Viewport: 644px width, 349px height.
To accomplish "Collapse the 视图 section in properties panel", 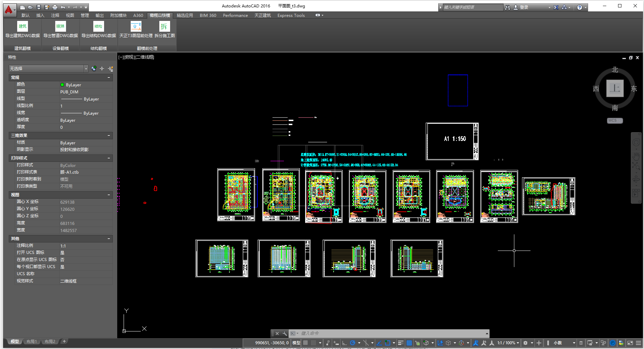I will pos(109,195).
